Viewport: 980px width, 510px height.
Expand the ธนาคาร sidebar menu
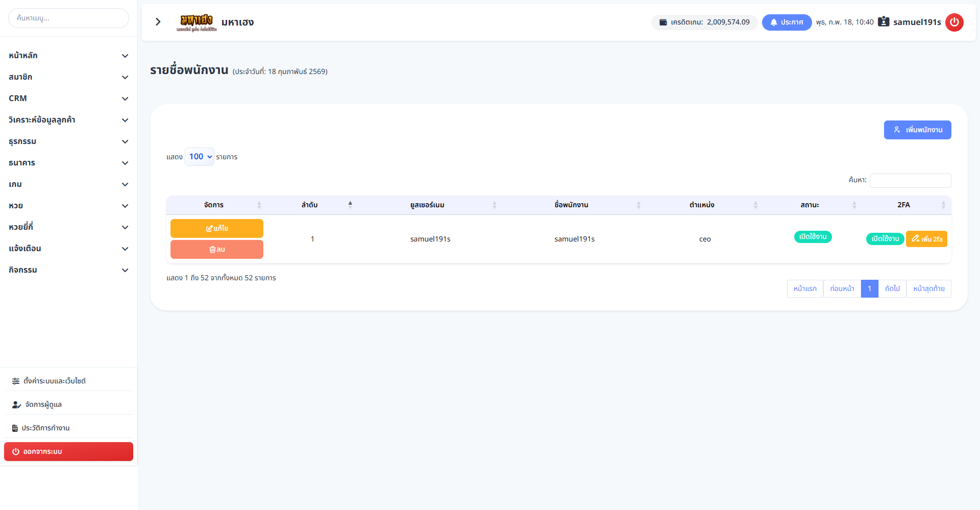pos(68,163)
